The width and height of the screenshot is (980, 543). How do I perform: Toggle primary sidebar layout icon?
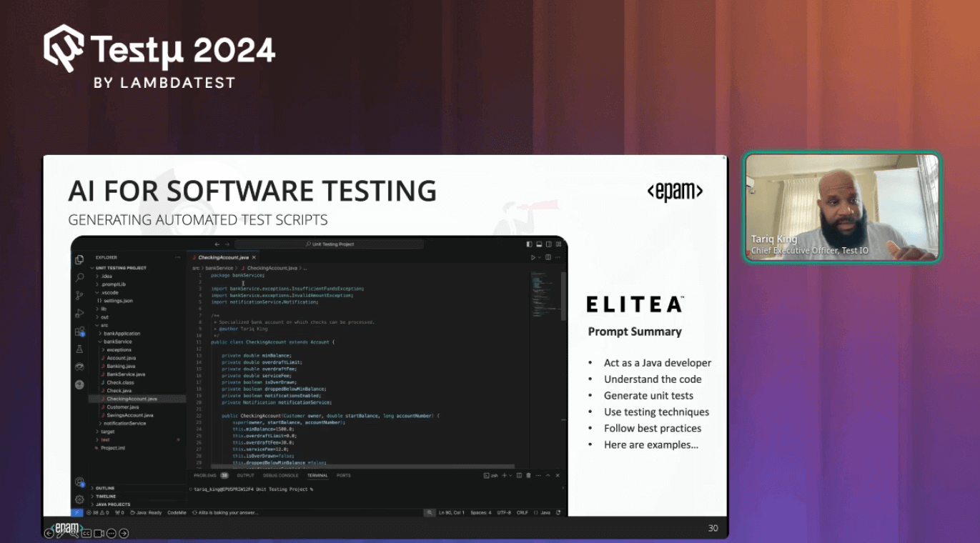tap(530, 244)
